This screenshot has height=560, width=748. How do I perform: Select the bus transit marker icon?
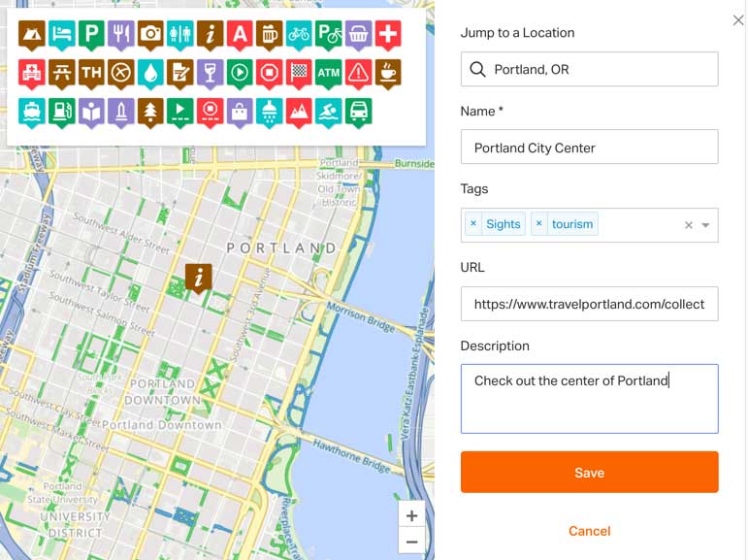358,113
